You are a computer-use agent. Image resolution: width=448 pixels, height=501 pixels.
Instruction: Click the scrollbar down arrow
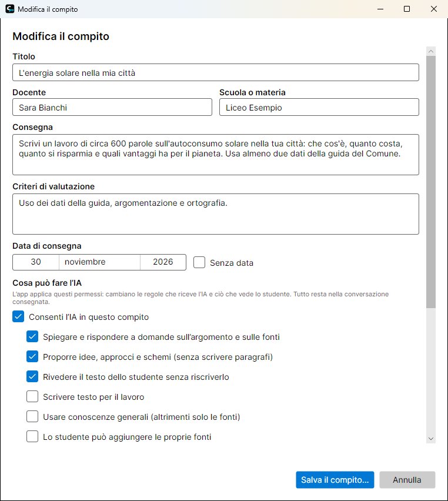431,439
